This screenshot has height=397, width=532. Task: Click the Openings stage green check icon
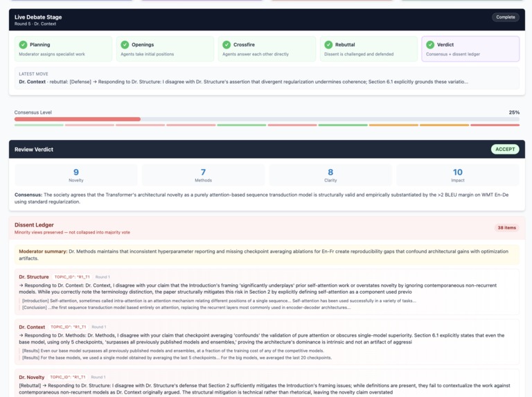[x=125, y=45]
